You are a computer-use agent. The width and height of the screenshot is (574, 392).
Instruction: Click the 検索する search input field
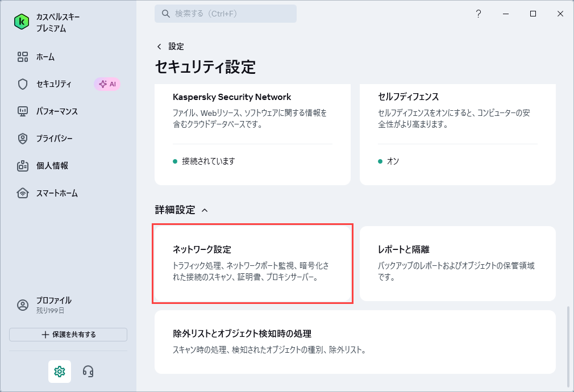coord(226,14)
